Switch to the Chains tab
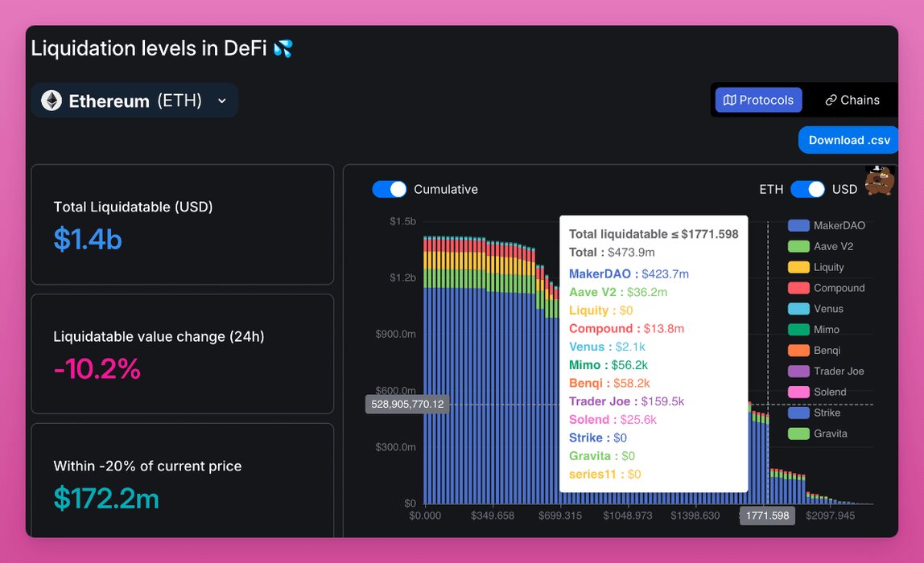This screenshot has height=563, width=924. 852,101
